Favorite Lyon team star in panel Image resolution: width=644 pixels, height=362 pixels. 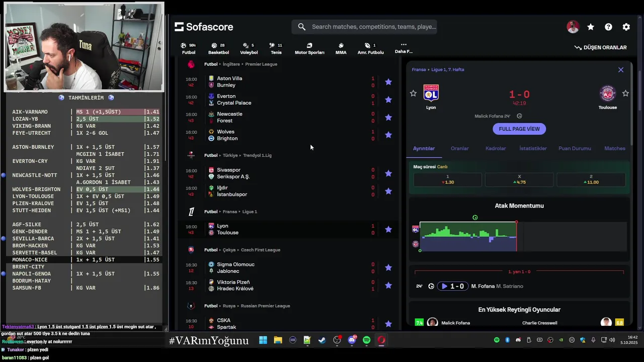pyautogui.click(x=413, y=94)
